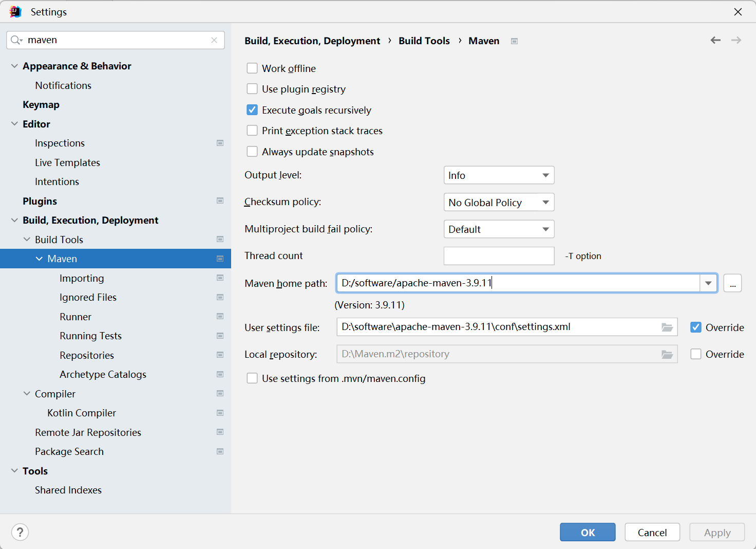Image resolution: width=756 pixels, height=549 pixels.
Task: Open the Output level dropdown
Action: coord(499,175)
